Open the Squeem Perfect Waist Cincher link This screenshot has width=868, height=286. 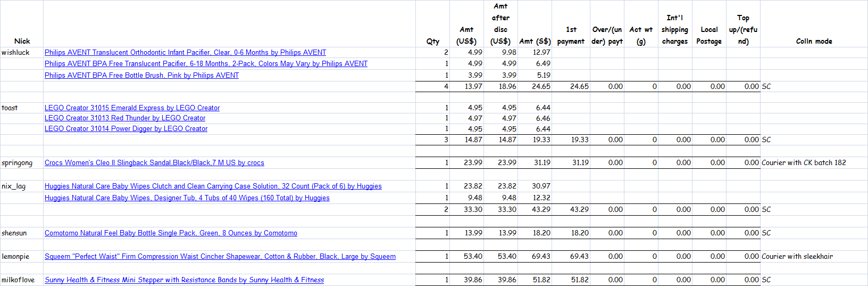coord(220,256)
